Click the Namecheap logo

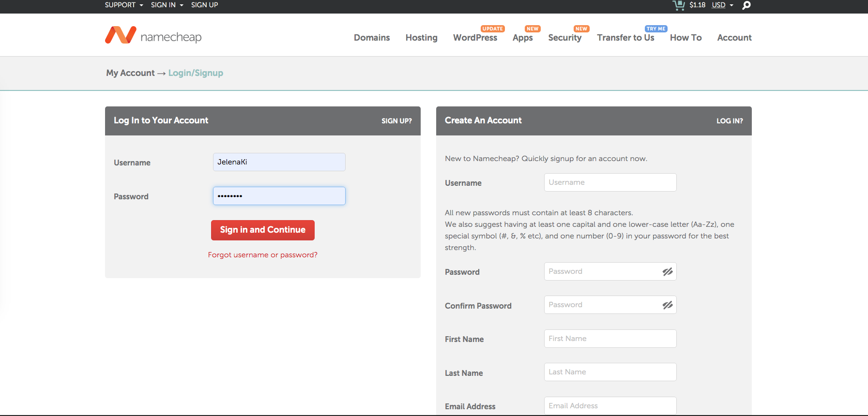pyautogui.click(x=153, y=36)
